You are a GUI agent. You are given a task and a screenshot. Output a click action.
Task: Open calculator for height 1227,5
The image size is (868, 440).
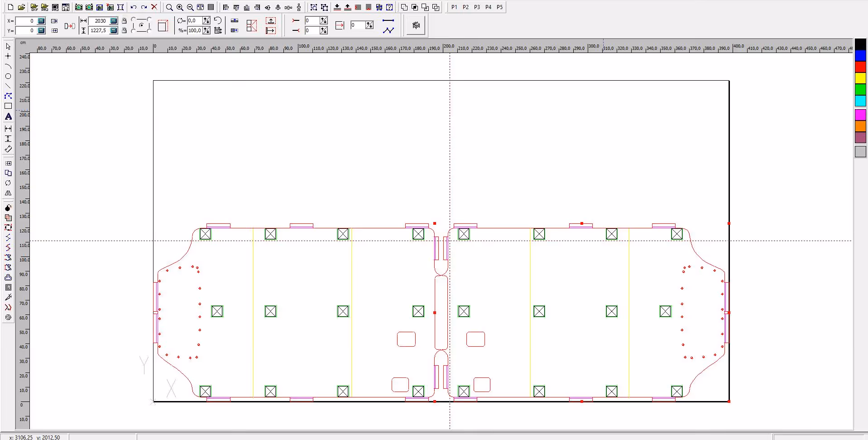click(x=114, y=30)
